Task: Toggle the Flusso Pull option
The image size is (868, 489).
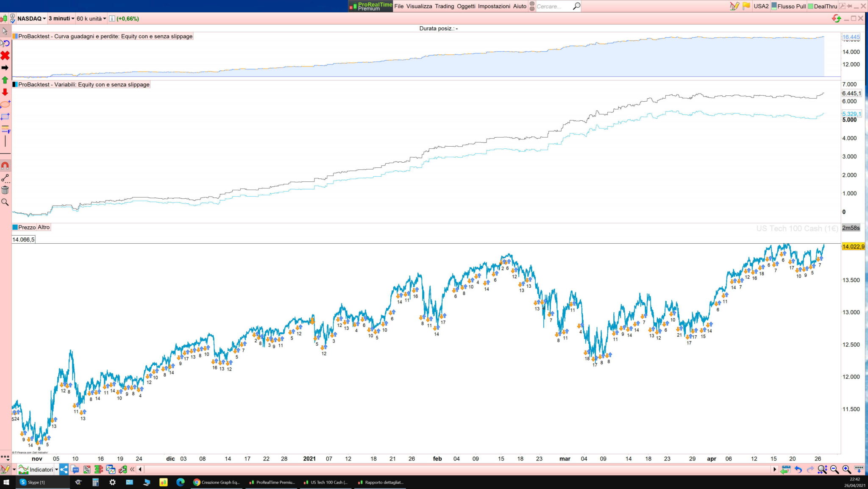Action: [x=788, y=6]
